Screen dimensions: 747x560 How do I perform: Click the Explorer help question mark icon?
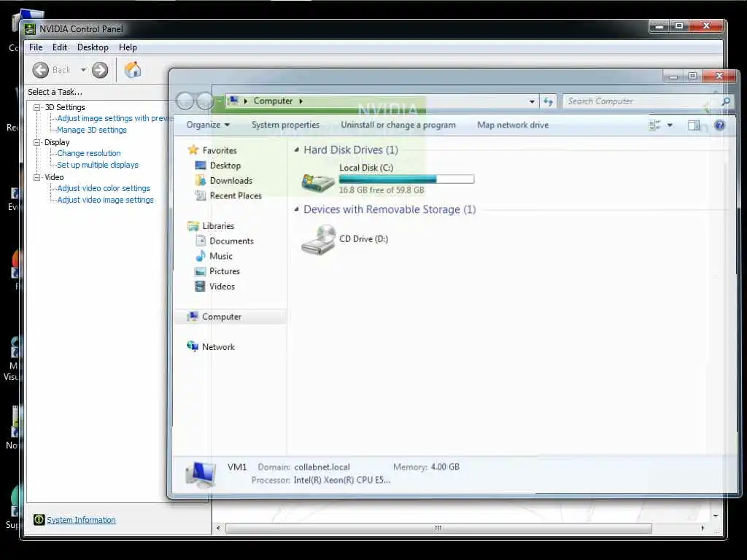click(719, 125)
